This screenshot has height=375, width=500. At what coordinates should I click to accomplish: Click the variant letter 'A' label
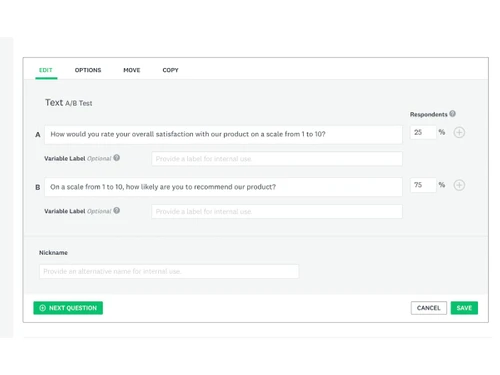click(38, 135)
